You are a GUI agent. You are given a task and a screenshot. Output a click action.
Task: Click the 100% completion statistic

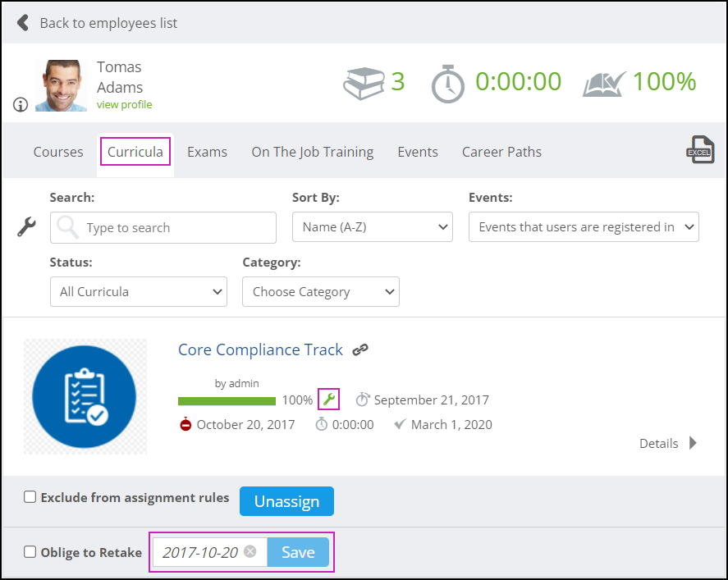click(x=665, y=82)
